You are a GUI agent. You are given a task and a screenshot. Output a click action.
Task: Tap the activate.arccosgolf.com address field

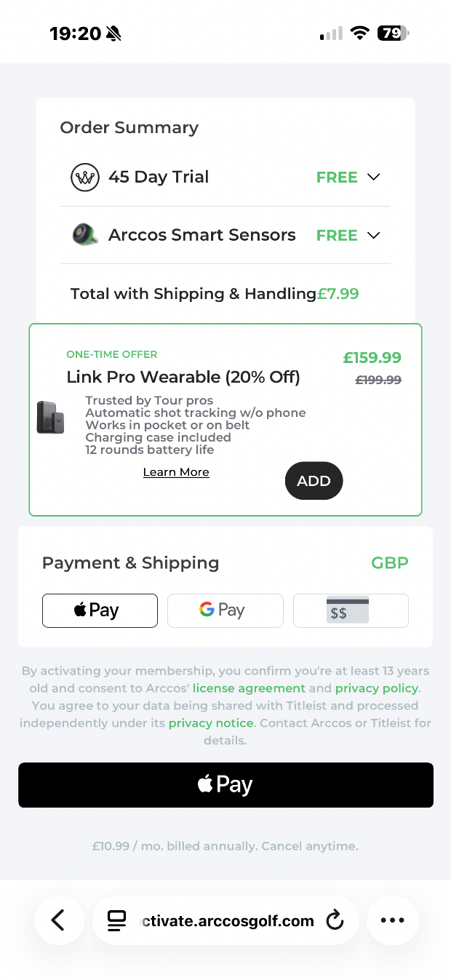pyautogui.click(x=229, y=920)
